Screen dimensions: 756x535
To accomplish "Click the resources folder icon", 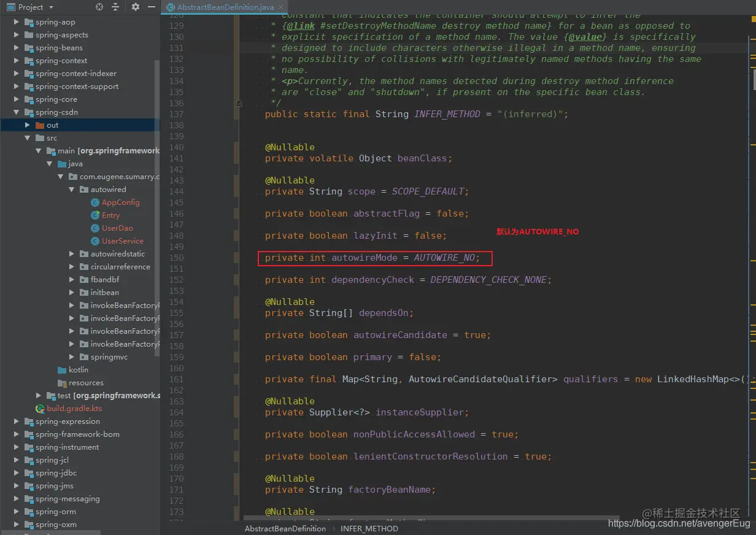I will pos(62,383).
